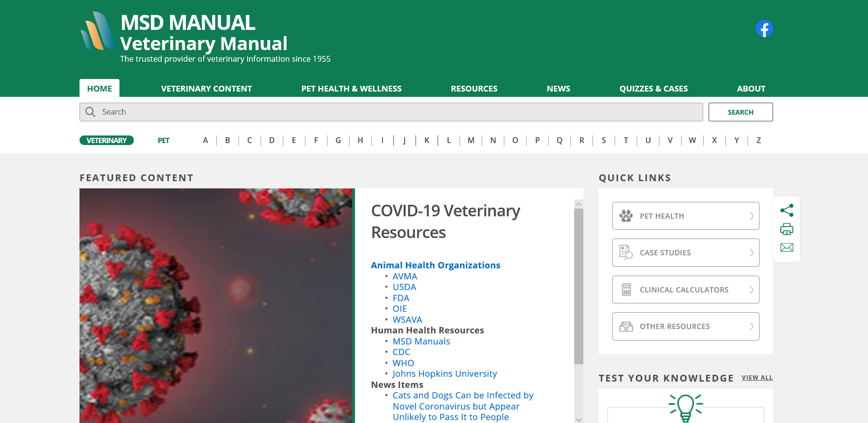
Task: Open the USDA link
Action: [x=404, y=287]
